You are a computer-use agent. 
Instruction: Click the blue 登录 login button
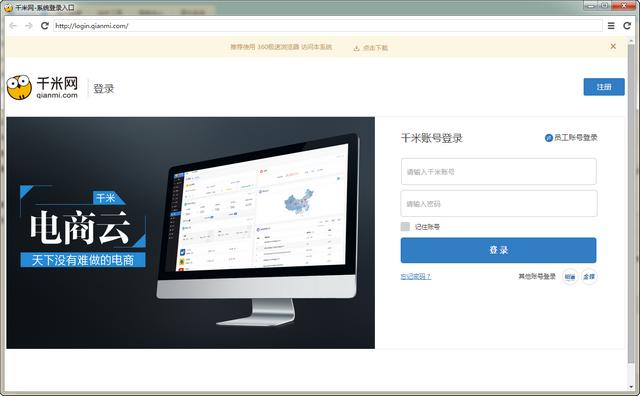[498, 250]
